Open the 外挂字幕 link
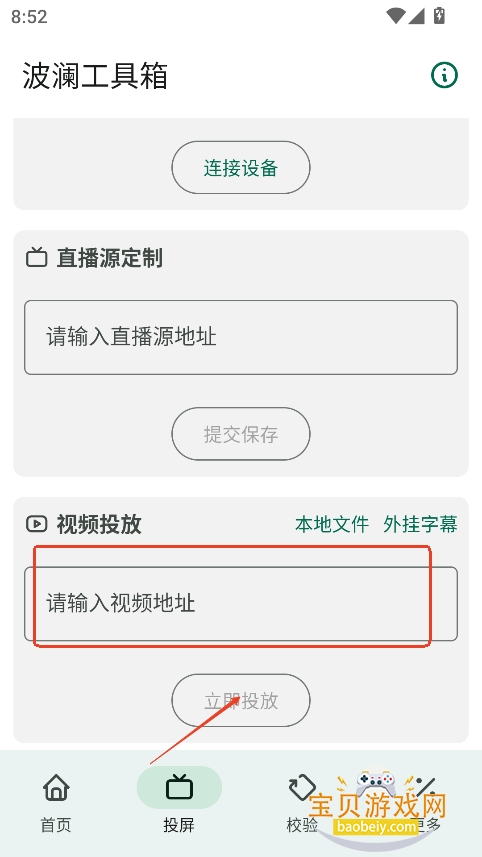482x857 pixels. [420, 524]
